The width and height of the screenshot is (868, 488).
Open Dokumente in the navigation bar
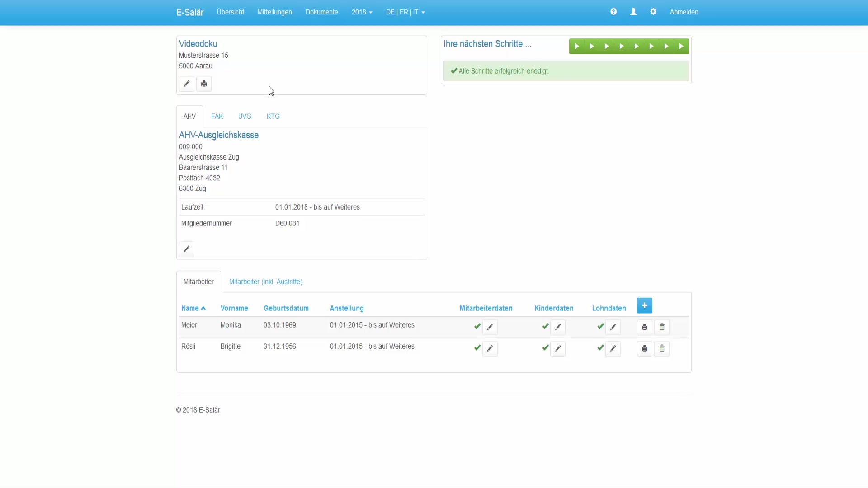click(x=321, y=12)
